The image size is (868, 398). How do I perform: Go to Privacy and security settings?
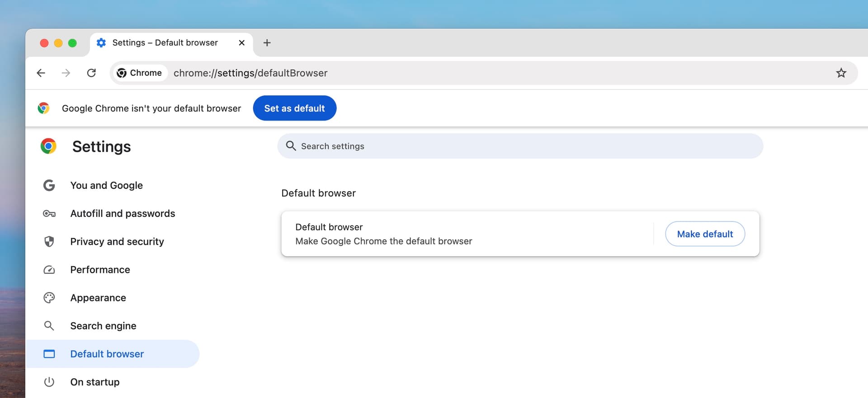[117, 241]
